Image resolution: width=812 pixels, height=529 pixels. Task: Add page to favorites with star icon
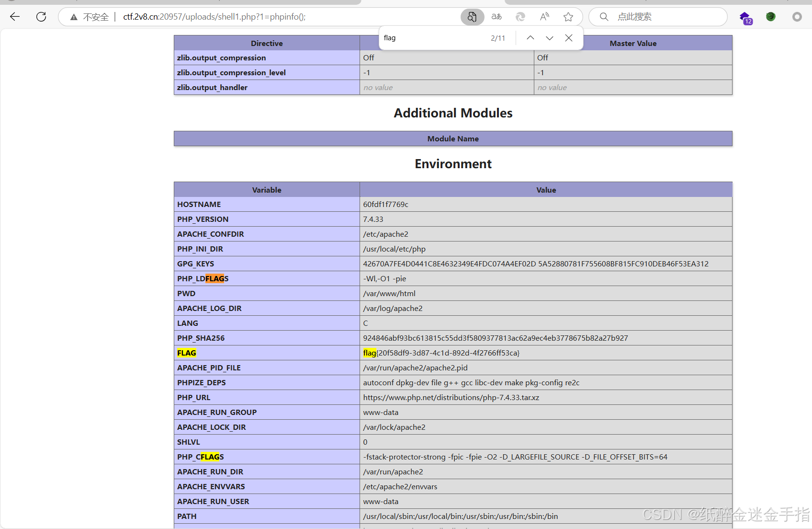568,17
